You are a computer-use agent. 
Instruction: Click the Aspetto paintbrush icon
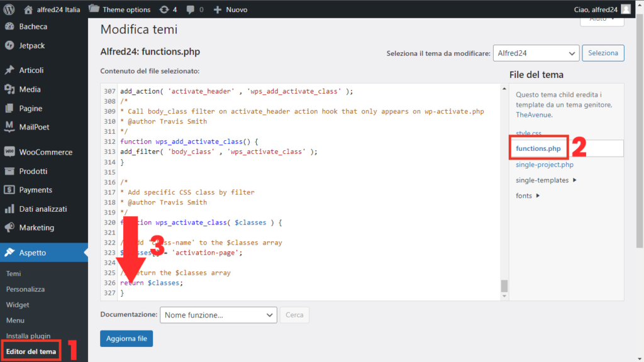click(9, 253)
